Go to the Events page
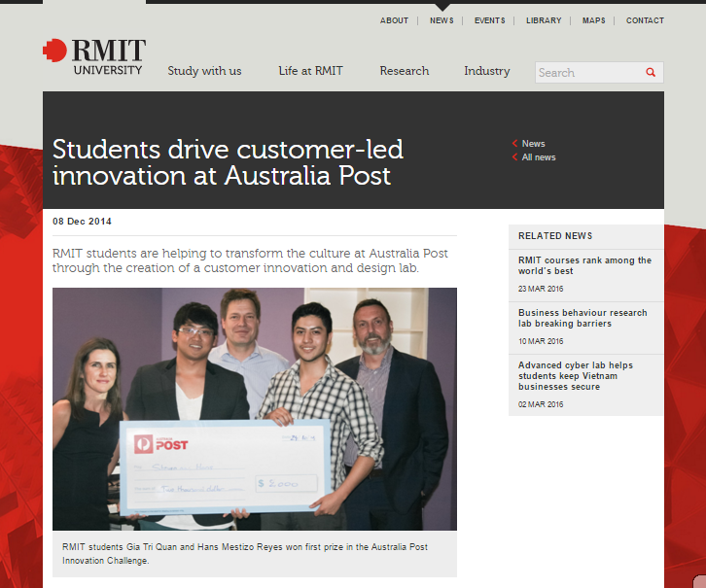 pos(490,20)
